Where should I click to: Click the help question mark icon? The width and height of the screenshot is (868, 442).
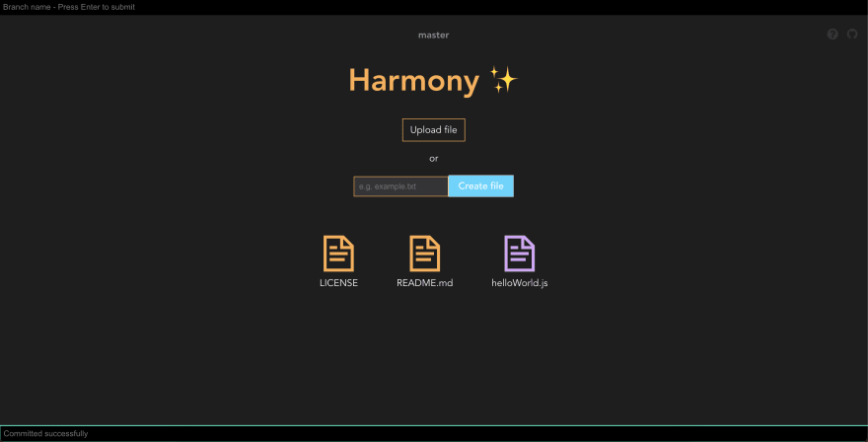[832, 35]
